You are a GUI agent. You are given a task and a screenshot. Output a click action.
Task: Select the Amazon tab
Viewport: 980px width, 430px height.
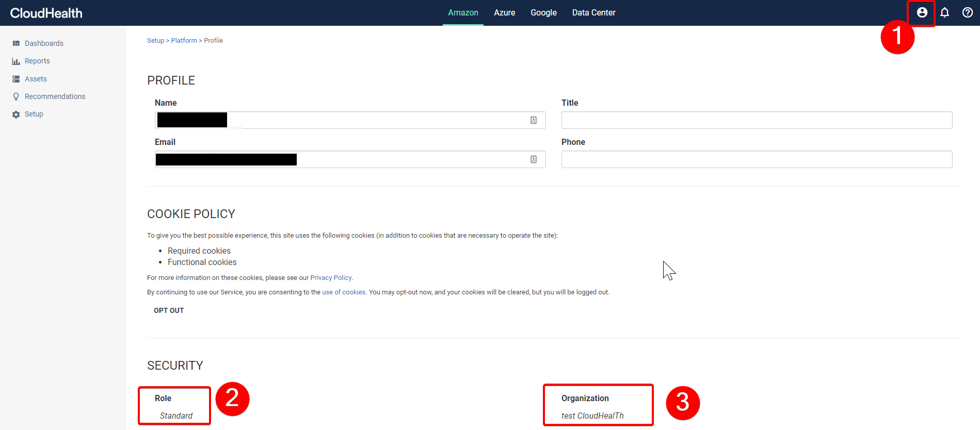(x=463, y=12)
